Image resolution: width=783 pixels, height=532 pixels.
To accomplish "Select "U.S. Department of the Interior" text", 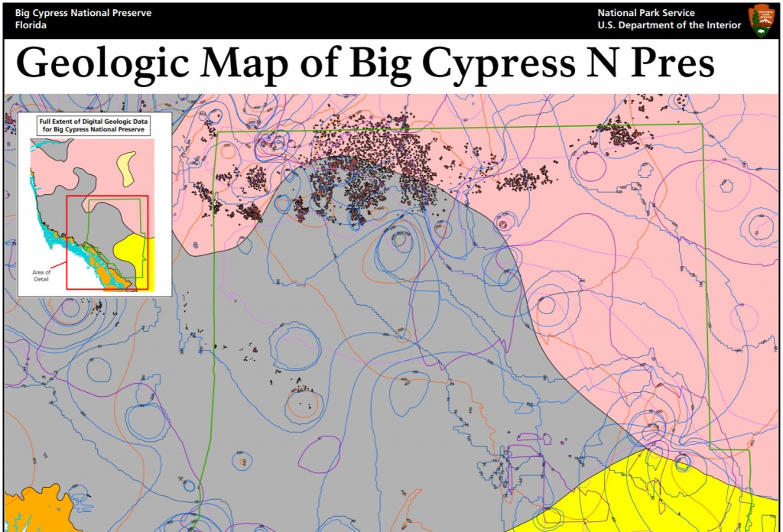I will click(x=669, y=25).
